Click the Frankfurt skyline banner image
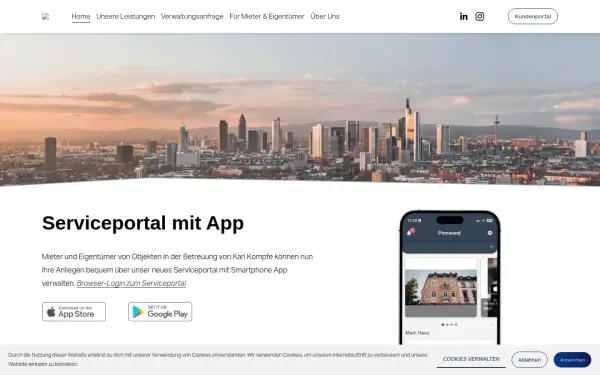The height and width of the screenshot is (375, 600). [x=300, y=109]
